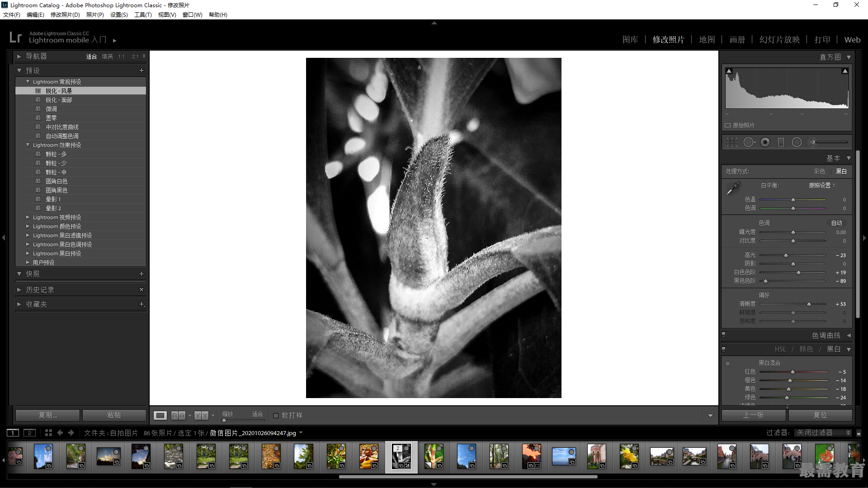Open the white balance preset dropdown
868x488 pixels.
[x=822, y=185]
